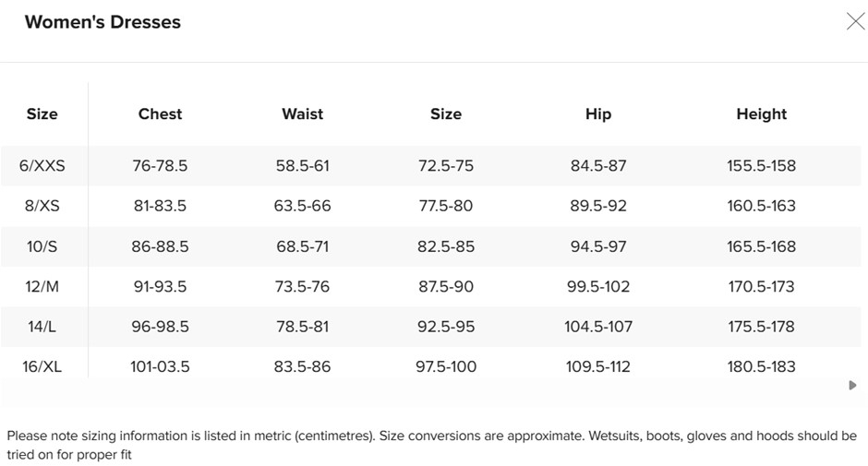This screenshot has width=868, height=466.
Task: Select the 16/XL size row label
Action: pyautogui.click(x=42, y=367)
